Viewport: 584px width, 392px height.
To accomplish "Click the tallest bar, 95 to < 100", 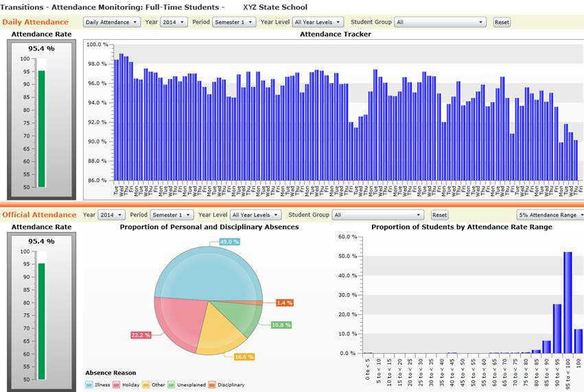I will 568,302.
